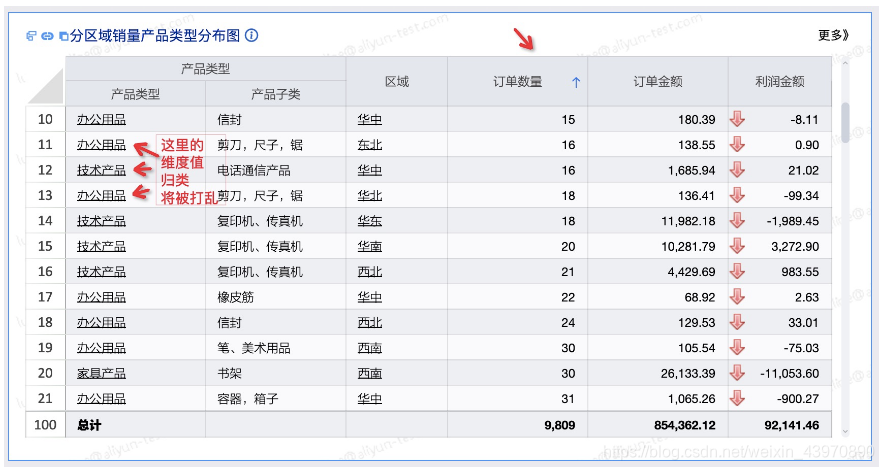
Task: Click the chain link icon beside the chart title
Action: (x=47, y=36)
